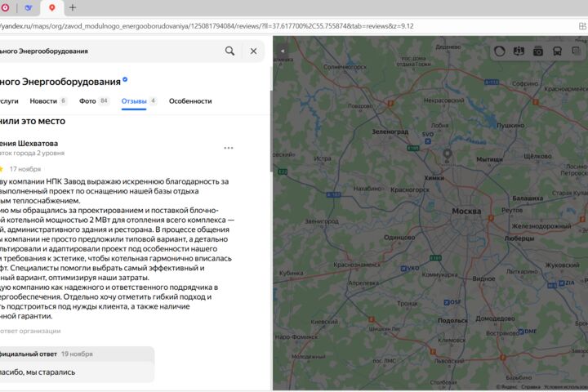This screenshot has height=392, width=588.
Task: Toggle the traffic layer circle icon
Action: pyautogui.click(x=500, y=51)
